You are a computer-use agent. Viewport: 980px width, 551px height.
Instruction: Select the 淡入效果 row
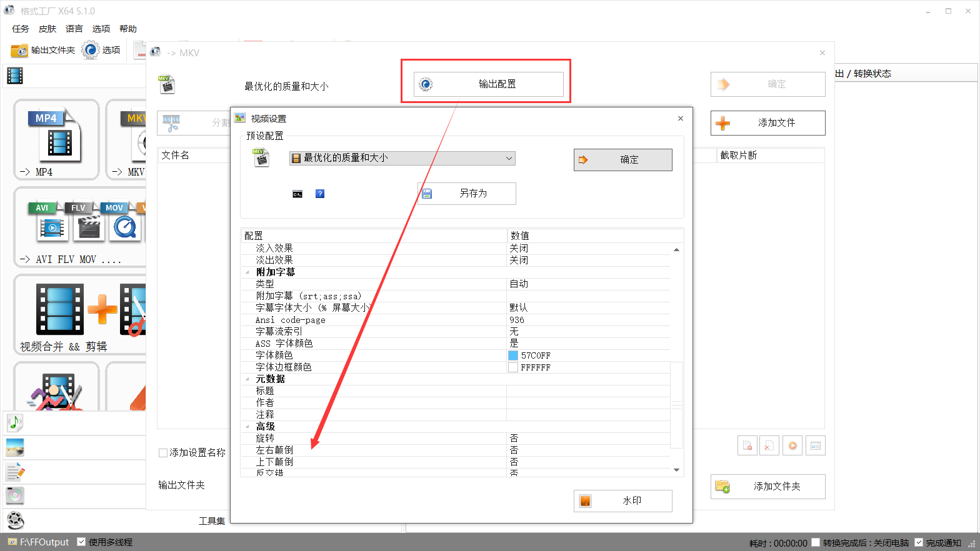tap(456, 249)
